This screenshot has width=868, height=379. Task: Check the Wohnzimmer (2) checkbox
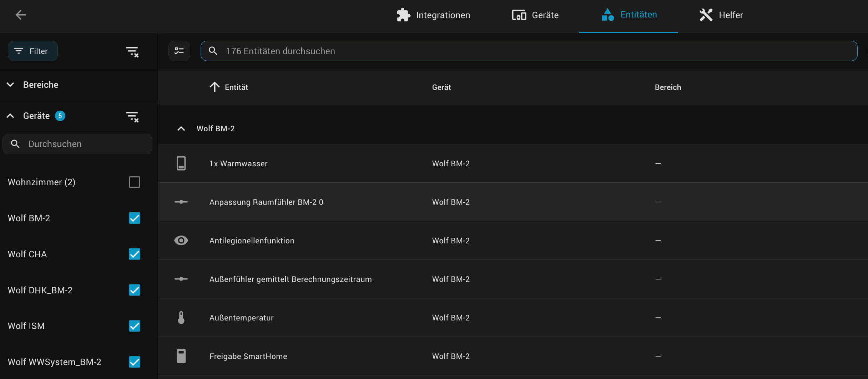[135, 182]
